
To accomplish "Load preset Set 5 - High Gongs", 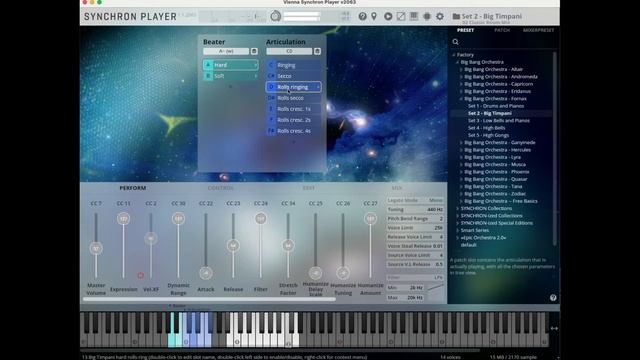I will click(488, 136).
